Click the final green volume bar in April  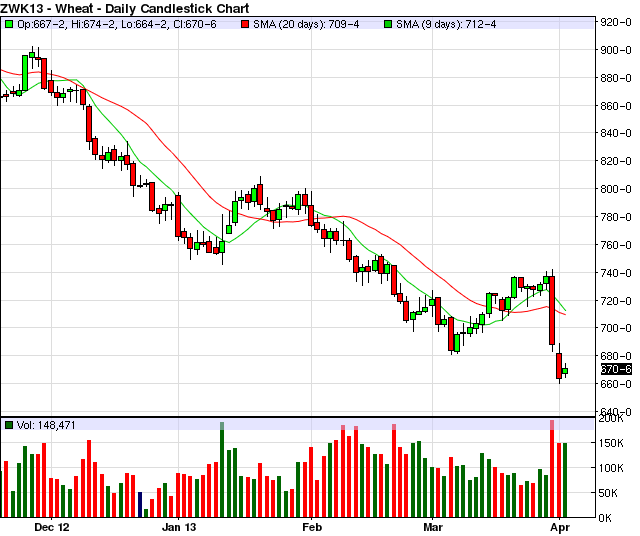565,480
